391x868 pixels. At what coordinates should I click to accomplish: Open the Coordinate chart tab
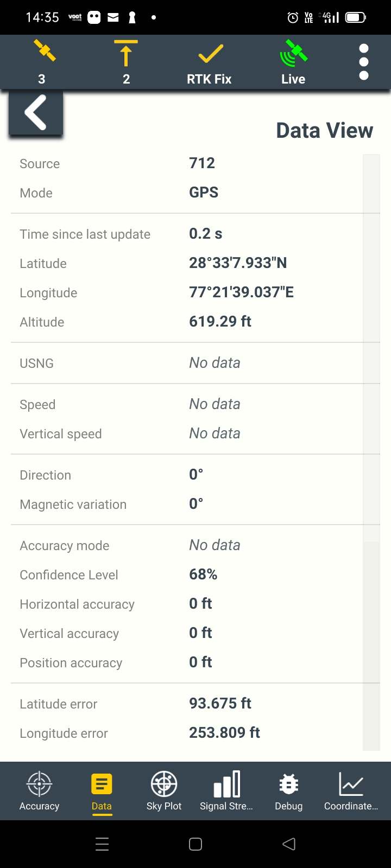tap(351, 791)
